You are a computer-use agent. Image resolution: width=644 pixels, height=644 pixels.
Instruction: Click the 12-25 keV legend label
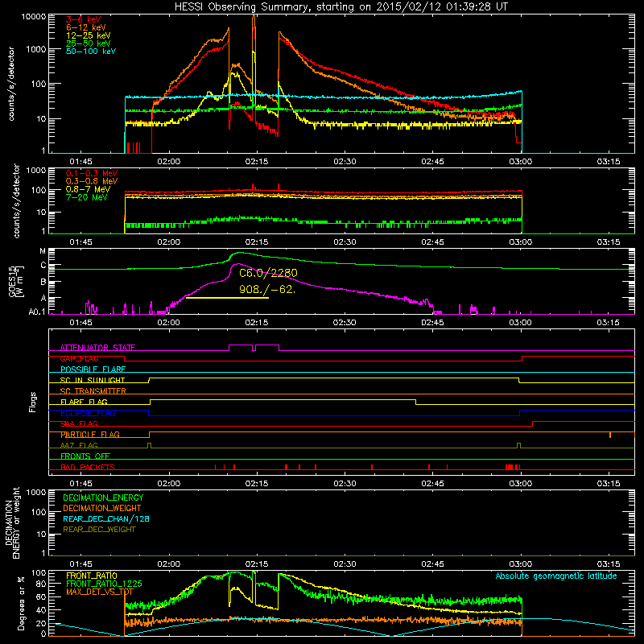(89, 35)
